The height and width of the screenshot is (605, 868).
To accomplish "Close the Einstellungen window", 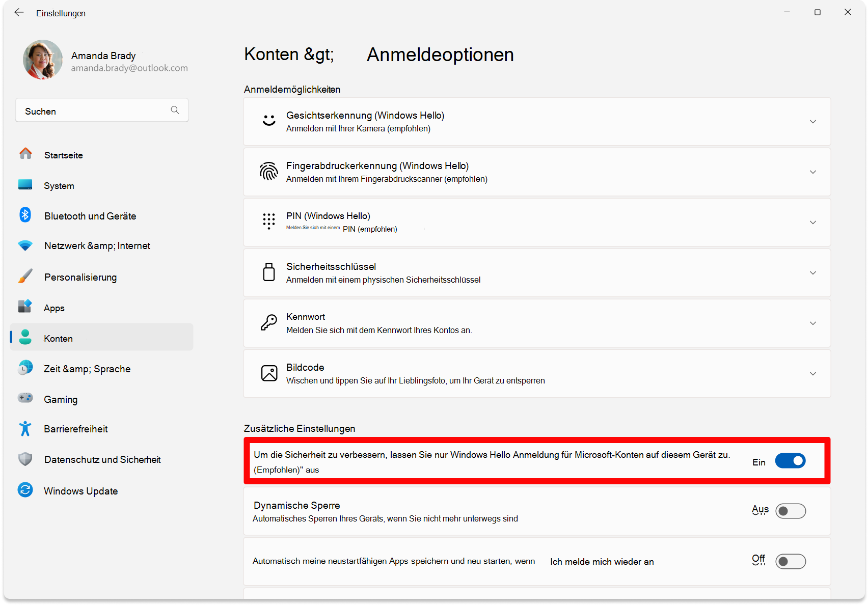I will pos(848,12).
